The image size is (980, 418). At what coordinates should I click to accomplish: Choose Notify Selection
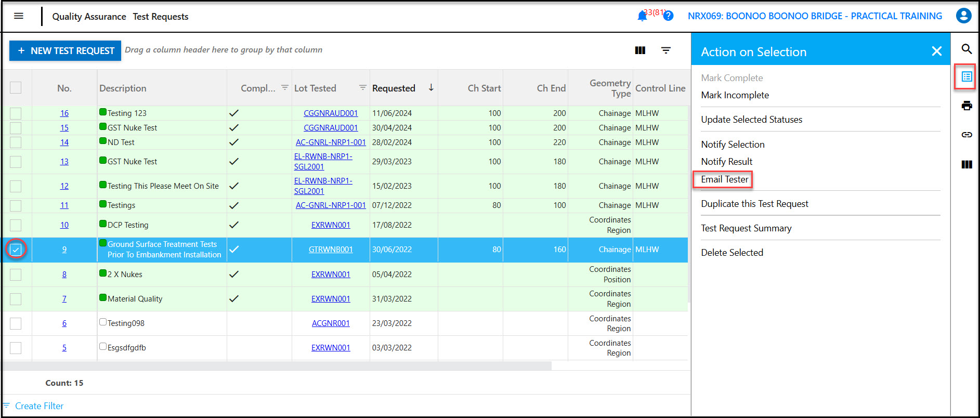point(733,145)
